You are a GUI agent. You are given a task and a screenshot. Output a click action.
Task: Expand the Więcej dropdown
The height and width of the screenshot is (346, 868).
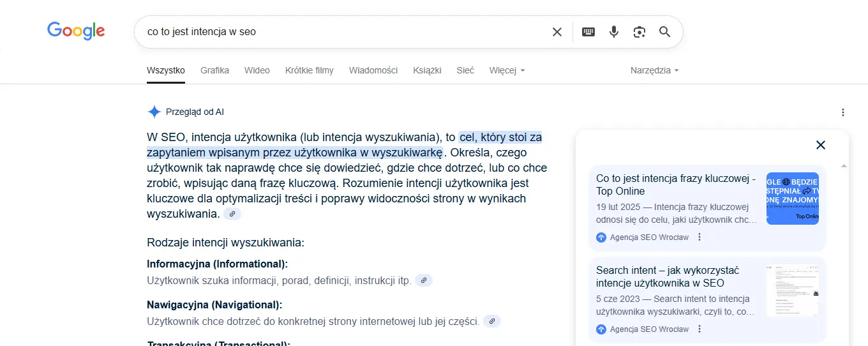tap(507, 70)
